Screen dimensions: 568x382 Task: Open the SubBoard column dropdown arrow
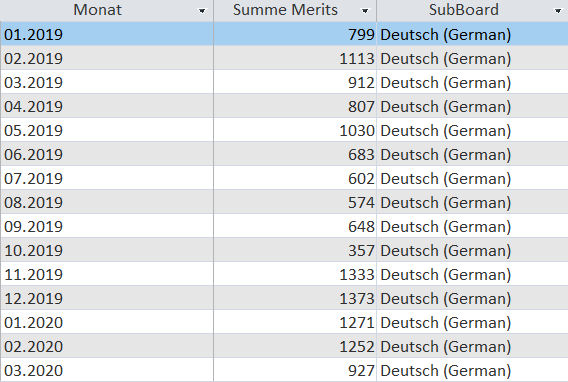click(558, 11)
